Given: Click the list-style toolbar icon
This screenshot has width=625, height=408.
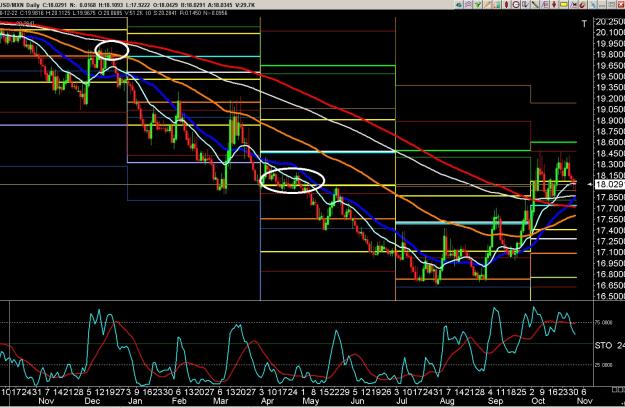Looking at the screenshot, I should pyautogui.click(x=544, y=5).
